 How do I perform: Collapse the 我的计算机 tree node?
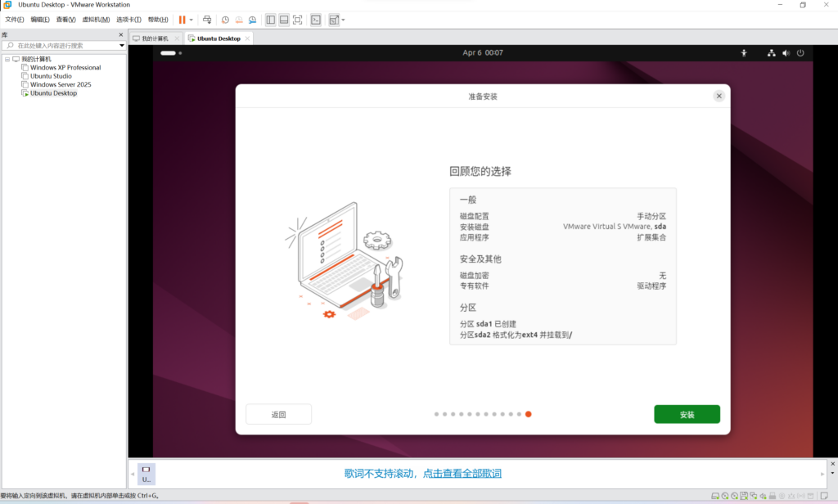click(x=7, y=60)
